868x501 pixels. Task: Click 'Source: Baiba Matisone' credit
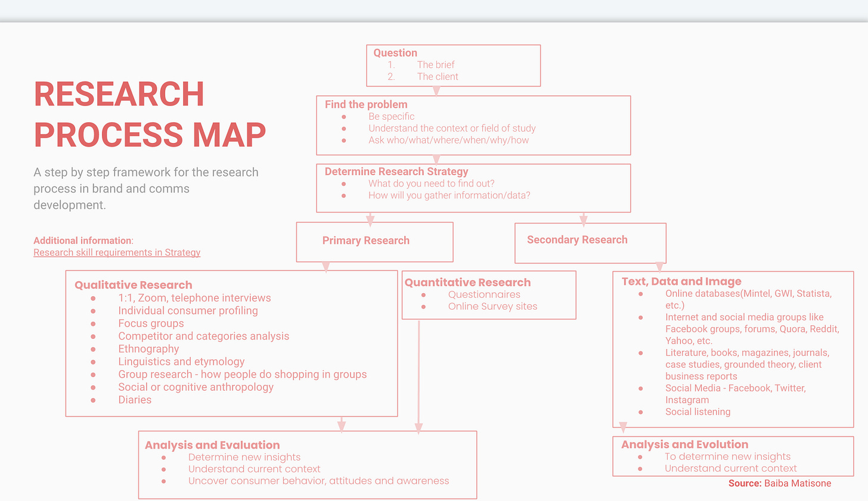pyautogui.click(x=780, y=483)
